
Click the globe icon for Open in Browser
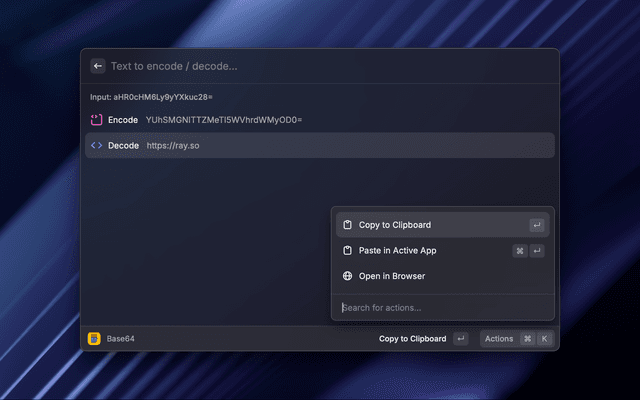click(348, 276)
